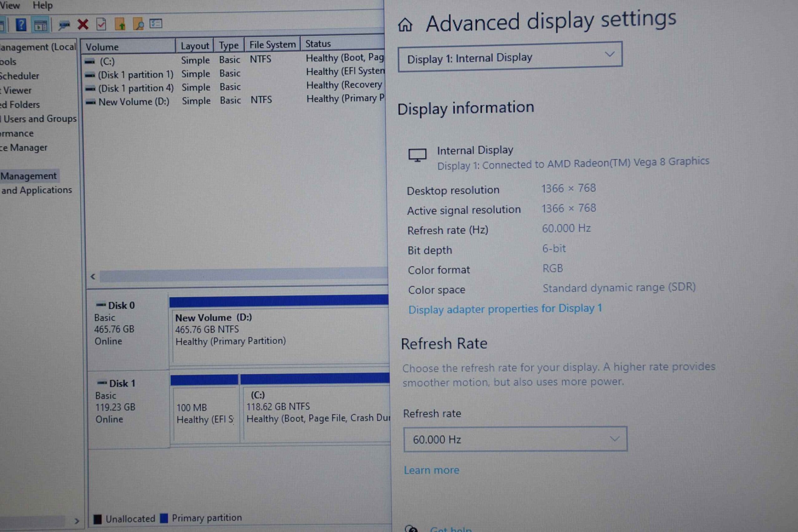Open the Display 1: Internal Display dropdown
The image size is (798, 532).
click(x=510, y=57)
